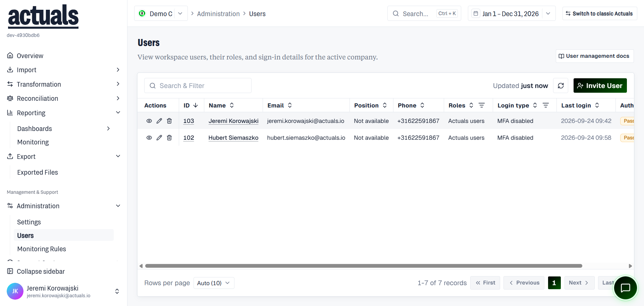This screenshot has height=306, width=644.
Task: Open Settings under Administration
Action: tap(29, 222)
